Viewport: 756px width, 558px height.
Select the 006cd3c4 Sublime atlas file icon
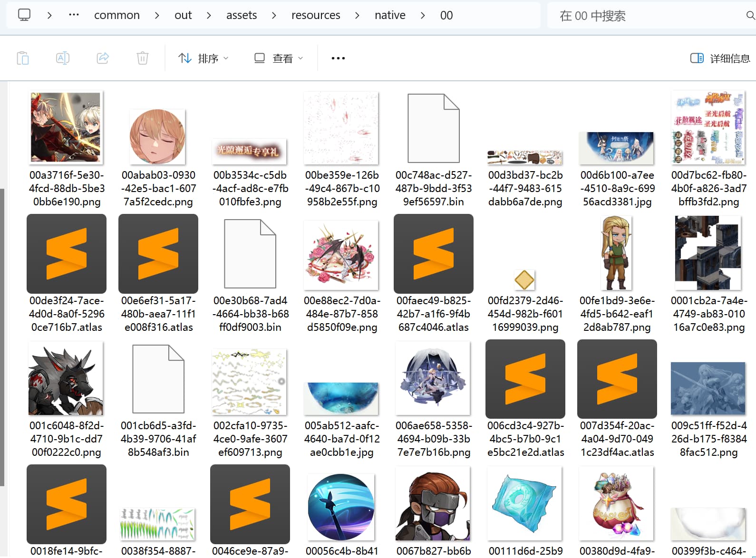click(525, 379)
